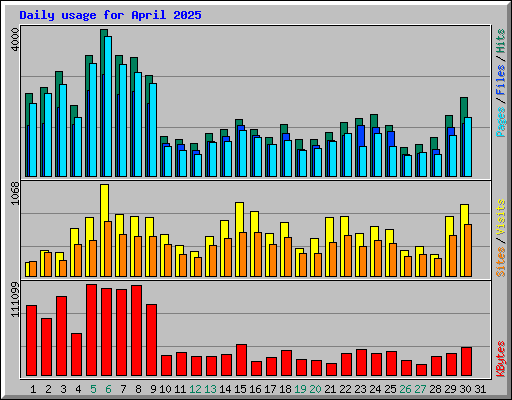Select day 18 on the x-axis

tap(285, 389)
